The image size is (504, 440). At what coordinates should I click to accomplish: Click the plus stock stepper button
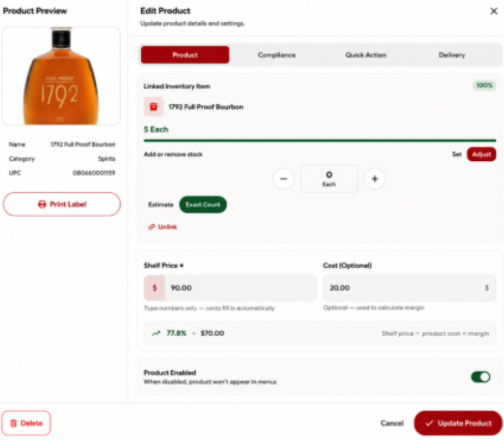374,179
